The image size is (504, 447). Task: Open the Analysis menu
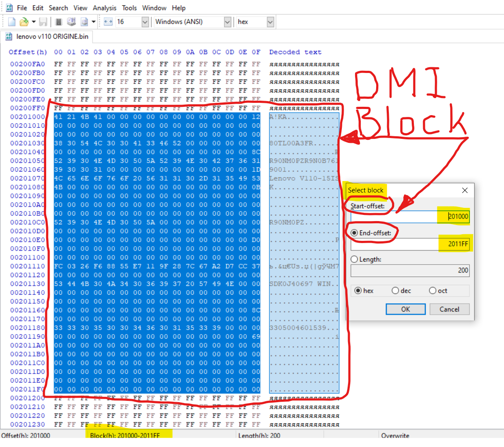105,8
